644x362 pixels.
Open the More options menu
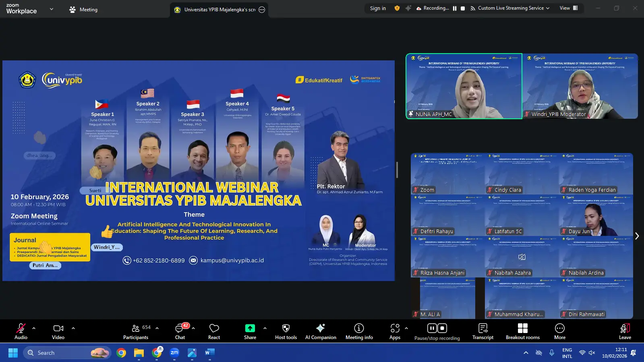click(x=560, y=331)
